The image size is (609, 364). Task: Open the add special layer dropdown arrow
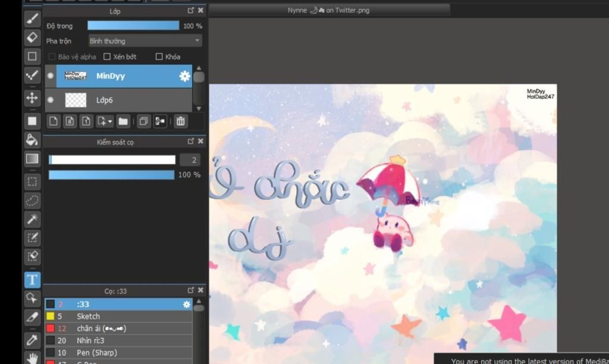click(x=110, y=121)
